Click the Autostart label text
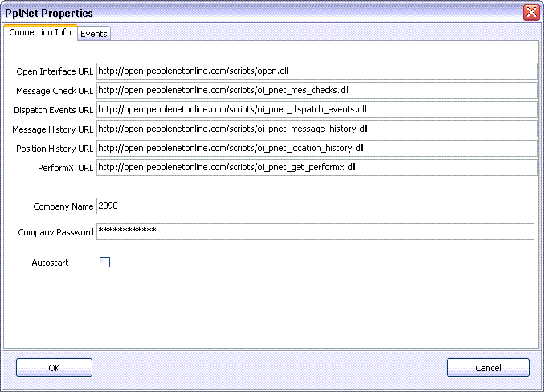This screenshot has height=392, width=544. (x=50, y=263)
